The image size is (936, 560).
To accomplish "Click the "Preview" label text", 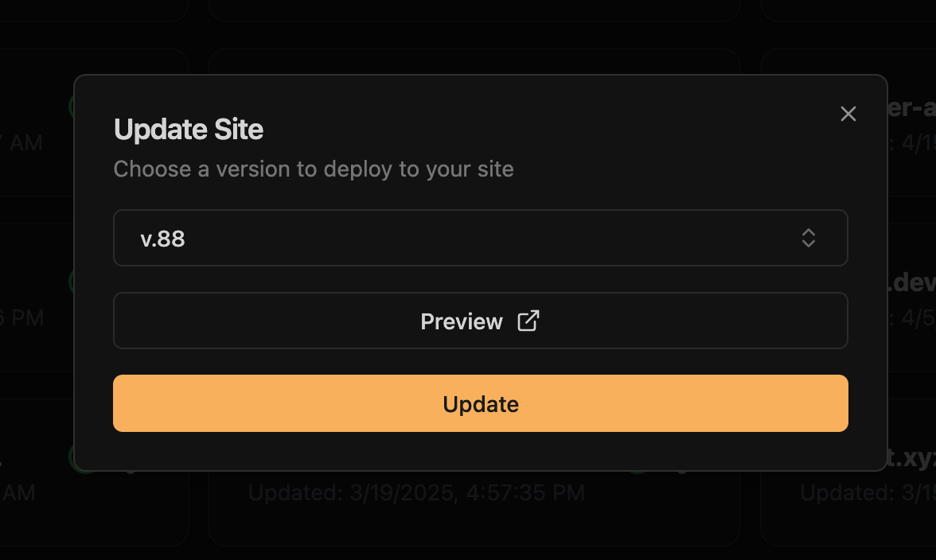I will point(462,321).
